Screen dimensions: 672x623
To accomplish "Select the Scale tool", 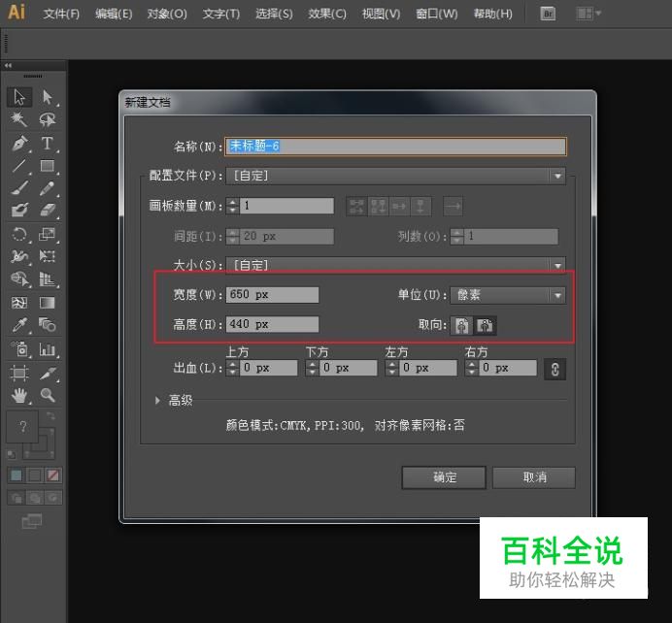I will pos(48,234).
